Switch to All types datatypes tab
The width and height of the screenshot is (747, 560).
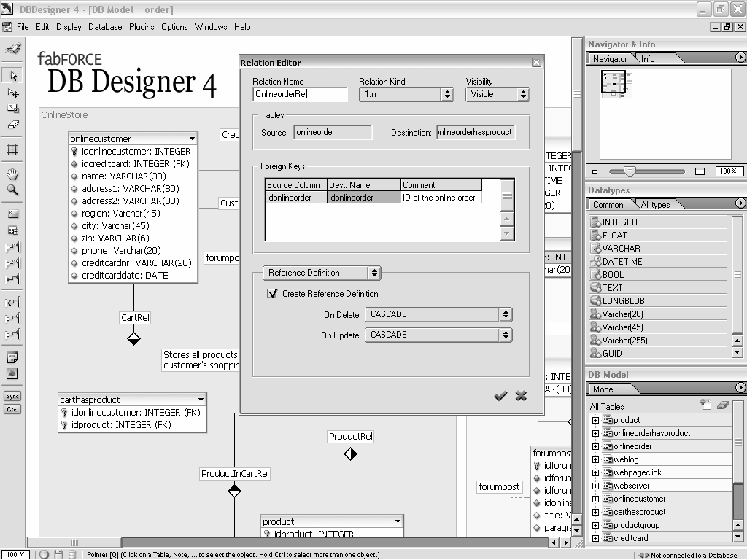(655, 205)
